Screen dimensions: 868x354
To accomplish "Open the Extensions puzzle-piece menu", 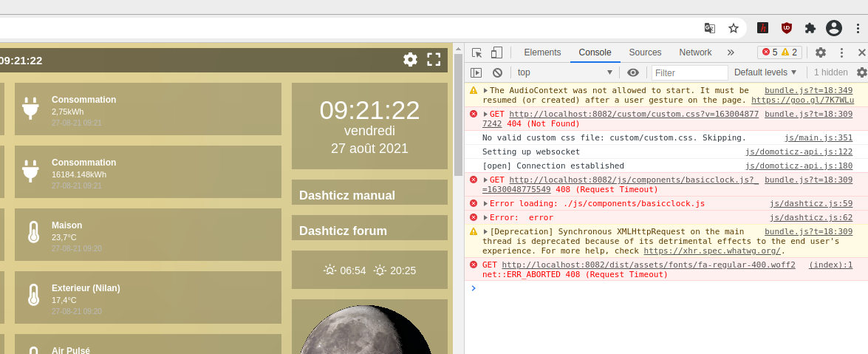I will [810, 27].
